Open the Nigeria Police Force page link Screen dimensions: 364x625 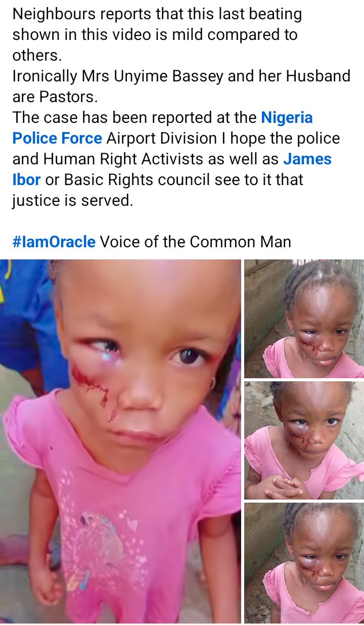(x=287, y=117)
